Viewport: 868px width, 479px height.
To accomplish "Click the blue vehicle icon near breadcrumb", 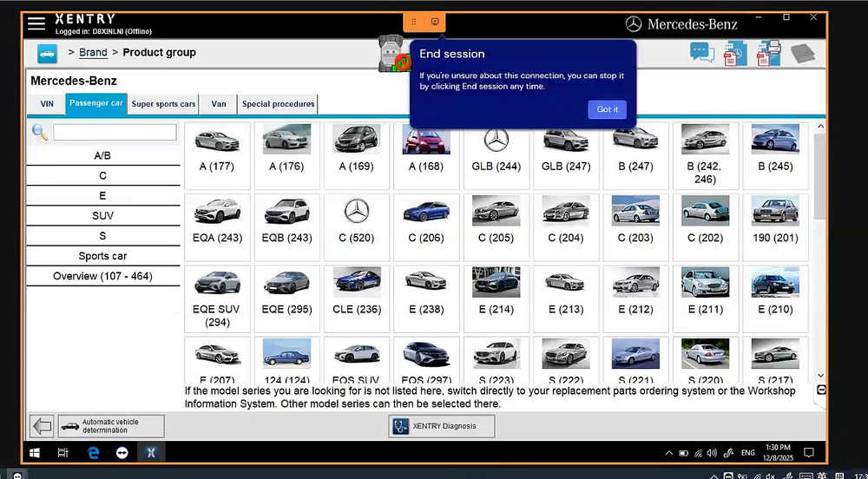I will point(47,54).
